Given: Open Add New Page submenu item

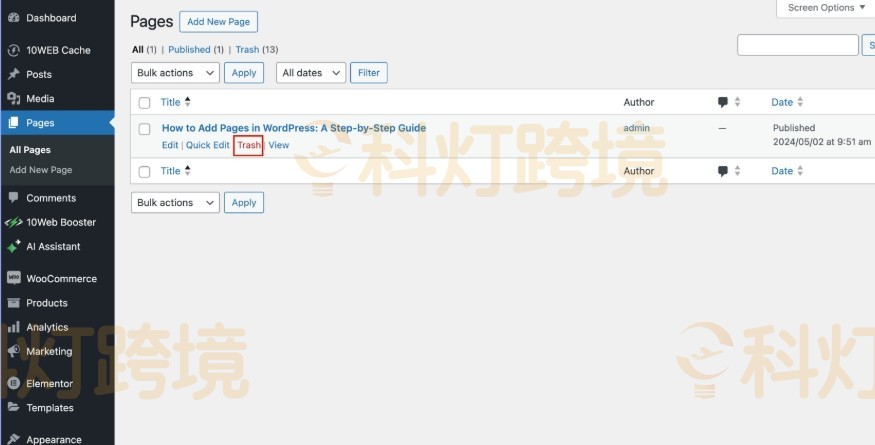Looking at the screenshot, I should (41, 170).
